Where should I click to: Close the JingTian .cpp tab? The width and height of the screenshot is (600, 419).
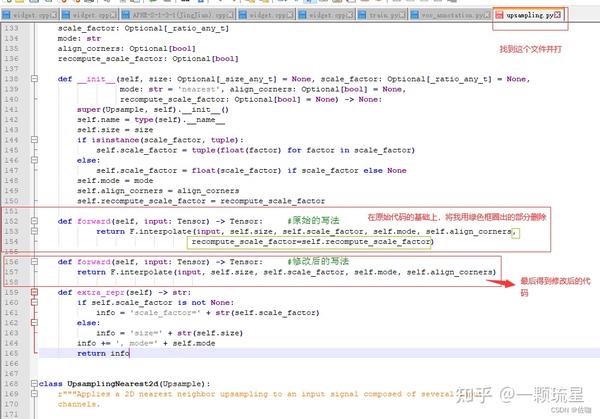[230, 15]
